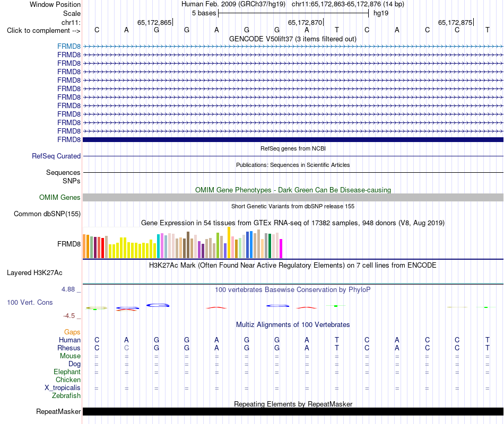
Task: Click the Elephant species label
Action: pyautogui.click(x=67, y=372)
